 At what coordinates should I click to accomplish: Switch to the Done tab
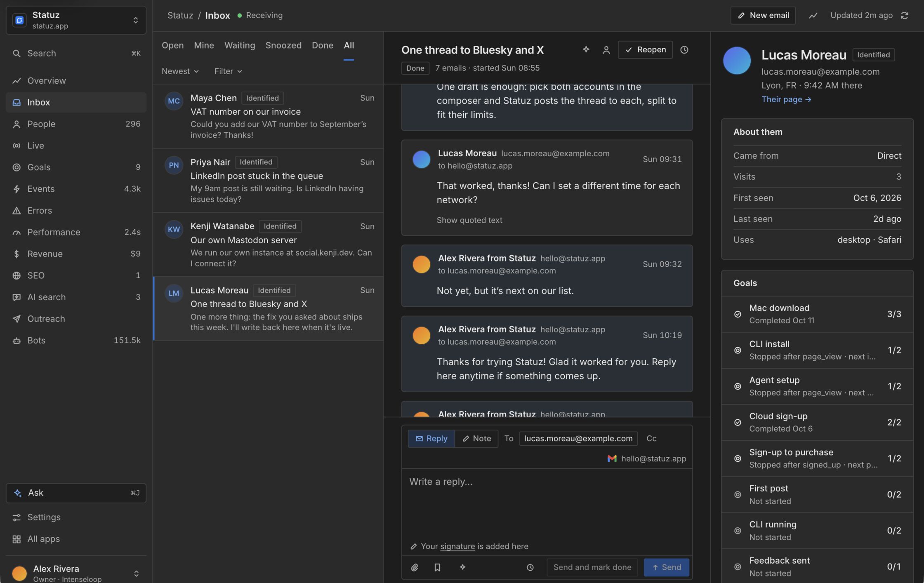pyautogui.click(x=323, y=45)
